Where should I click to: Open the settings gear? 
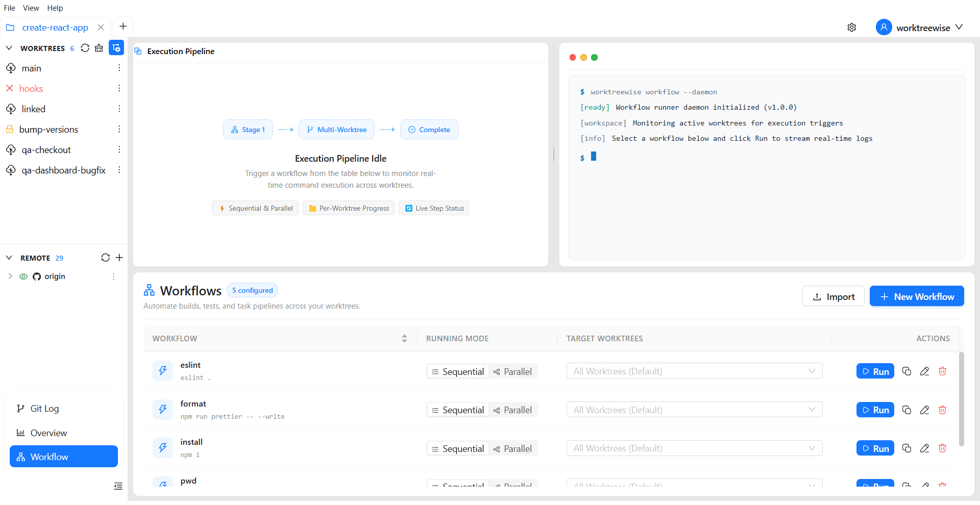point(852,28)
